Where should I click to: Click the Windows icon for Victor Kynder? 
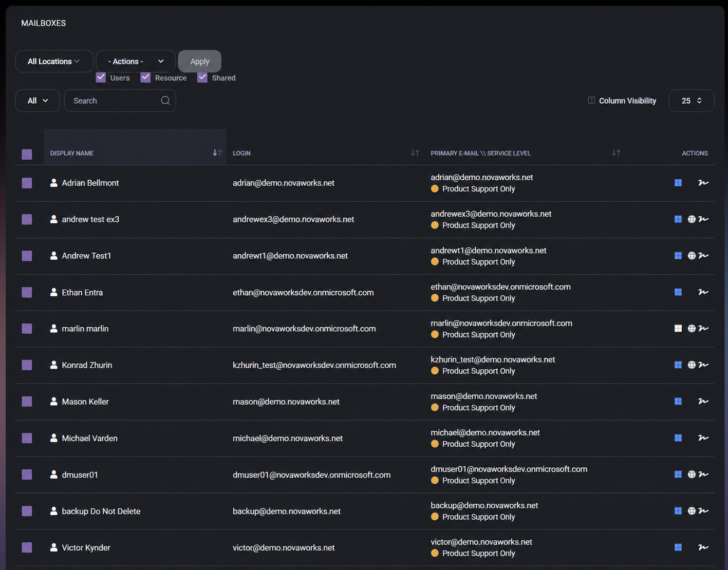coord(678,547)
